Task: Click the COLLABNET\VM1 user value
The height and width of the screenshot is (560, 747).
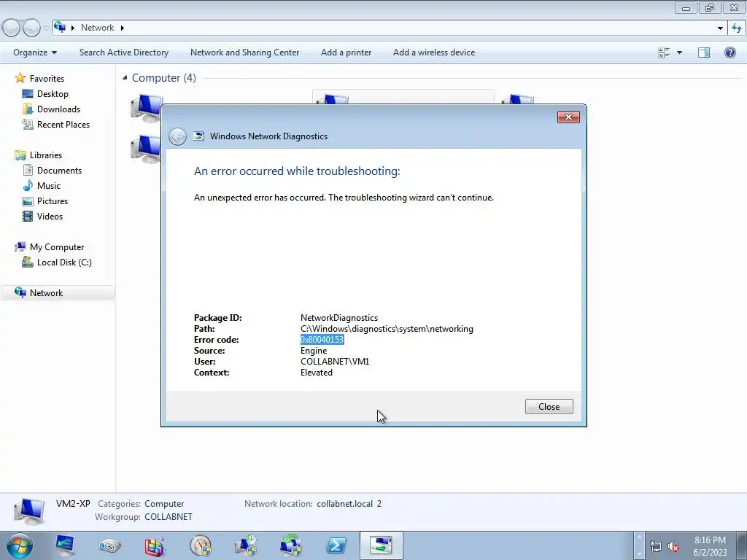Action: pos(335,362)
